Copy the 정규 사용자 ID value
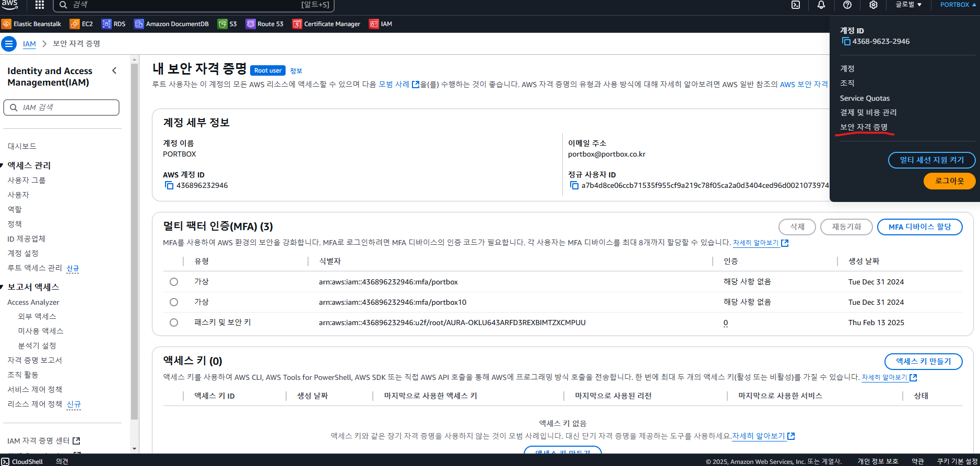This screenshot has height=466, width=980. (x=574, y=185)
